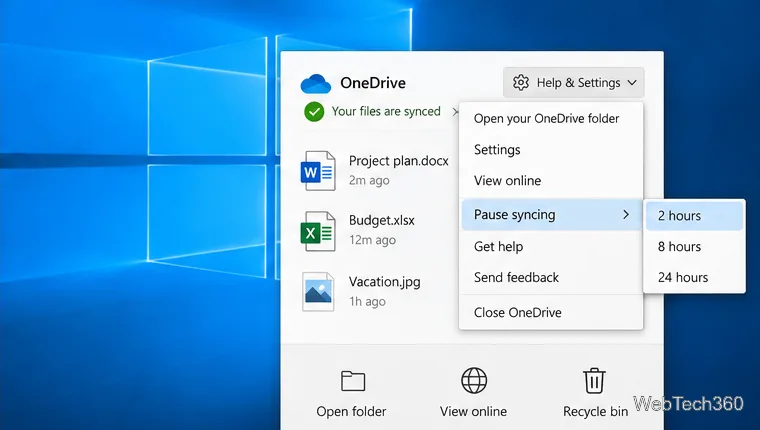
Task: Click the Open folder label at bottom
Action: pyautogui.click(x=351, y=412)
